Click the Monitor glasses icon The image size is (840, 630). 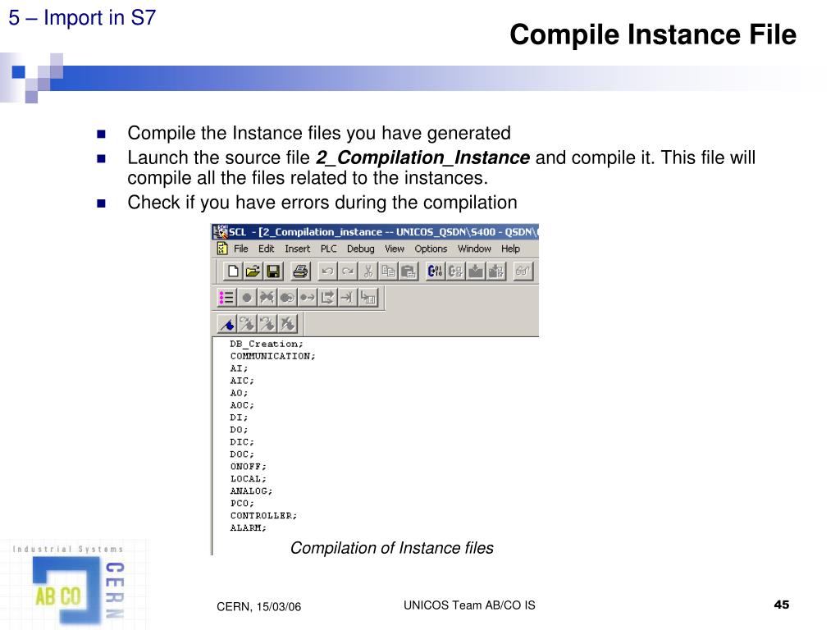pyautogui.click(x=523, y=272)
